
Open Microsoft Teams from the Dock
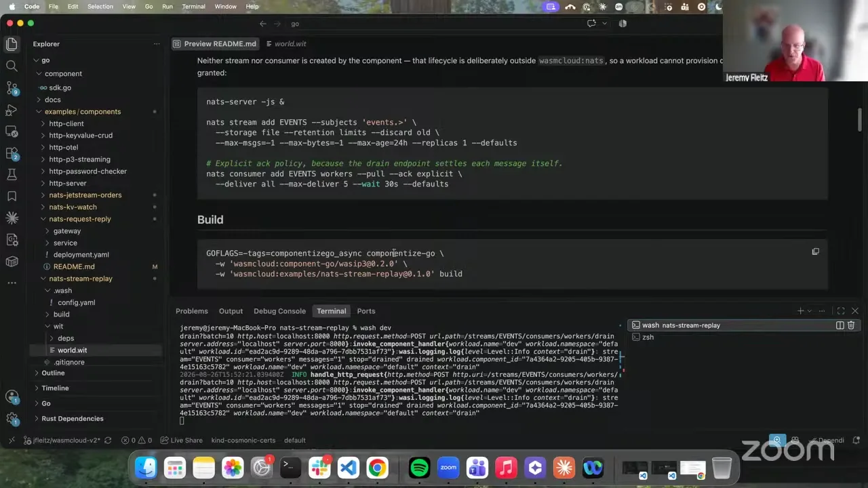pos(477,468)
